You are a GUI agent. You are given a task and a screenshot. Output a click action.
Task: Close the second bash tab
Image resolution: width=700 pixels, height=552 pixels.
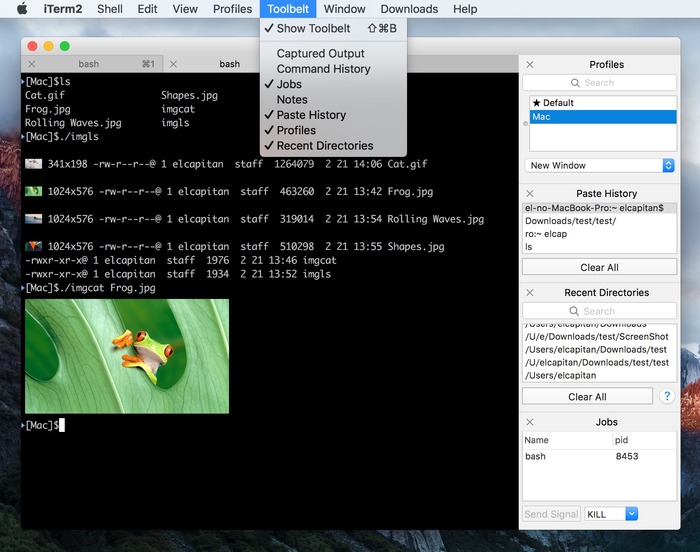point(173,64)
